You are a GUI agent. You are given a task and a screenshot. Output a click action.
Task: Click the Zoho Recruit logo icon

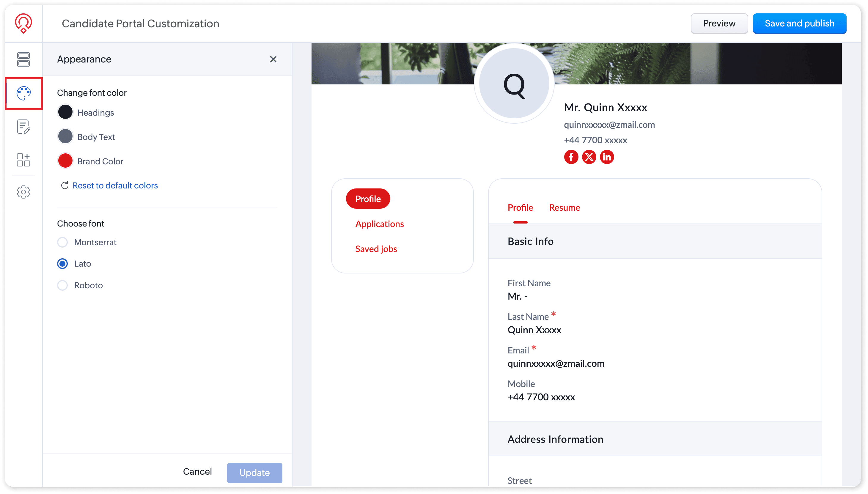[23, 23]
